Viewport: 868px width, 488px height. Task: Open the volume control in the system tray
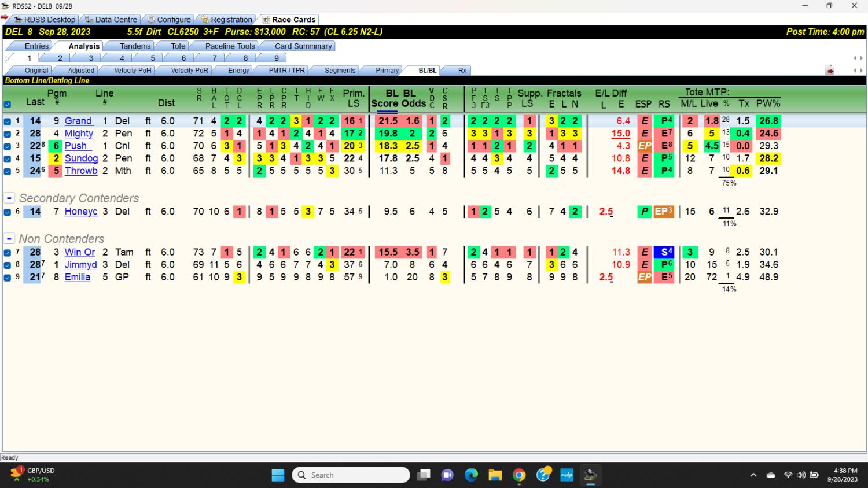click(801, 475)
